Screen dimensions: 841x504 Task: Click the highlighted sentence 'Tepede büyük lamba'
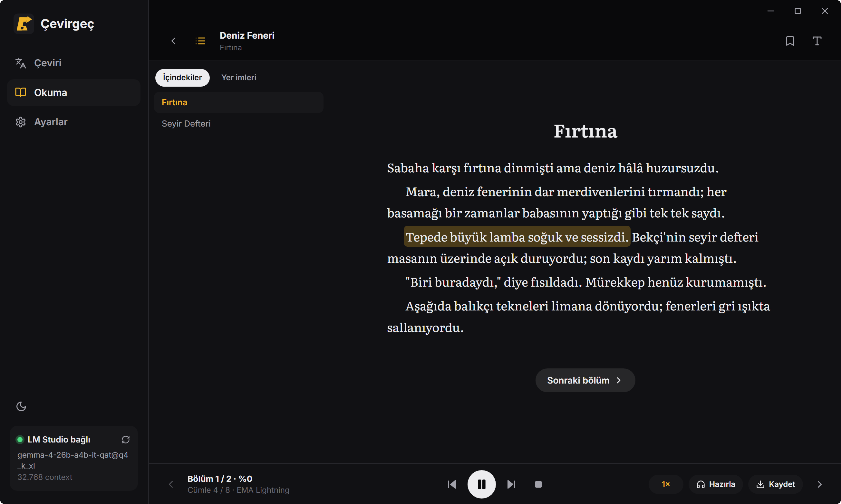click(x=517, y=237)
